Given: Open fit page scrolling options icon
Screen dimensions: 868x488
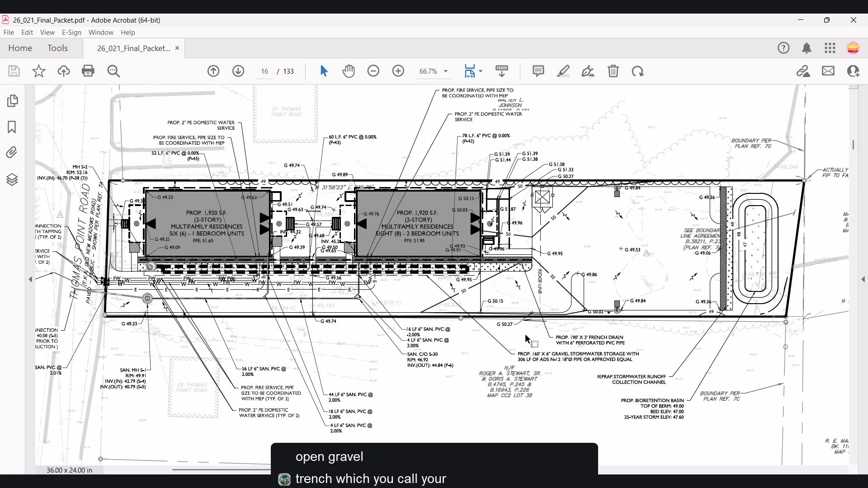Looking at the screenshot, I should tap(473, 71).
